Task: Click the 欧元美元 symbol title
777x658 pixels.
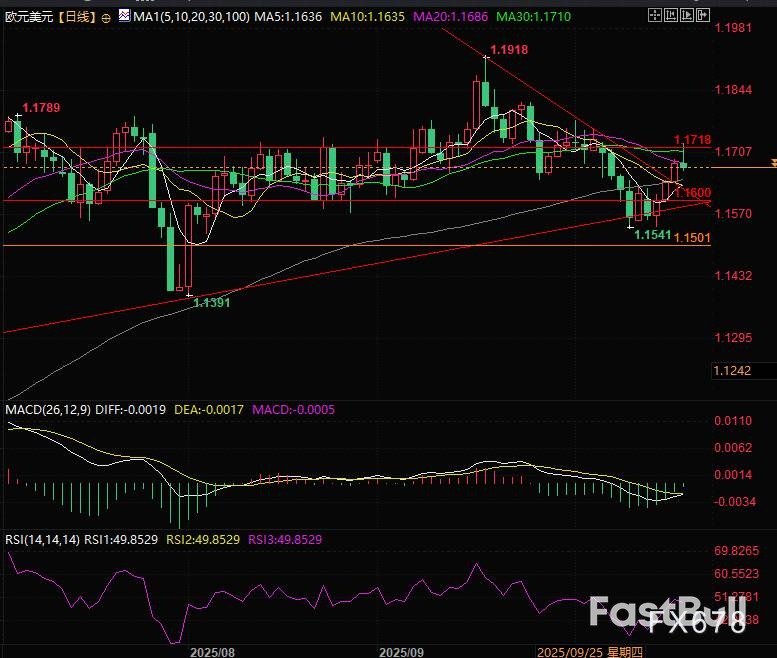Action: point(29,17)
